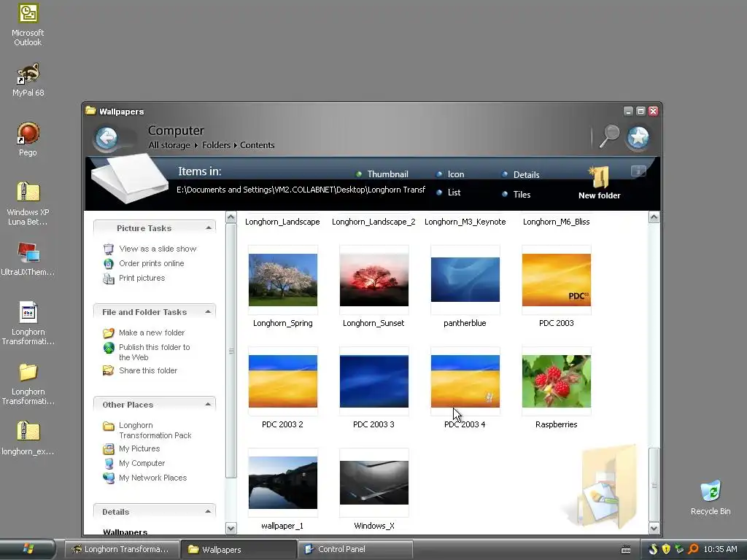Click Make a new folder
Image resolution: width=747 pixels, height=560 pixels.
[152, 332]
